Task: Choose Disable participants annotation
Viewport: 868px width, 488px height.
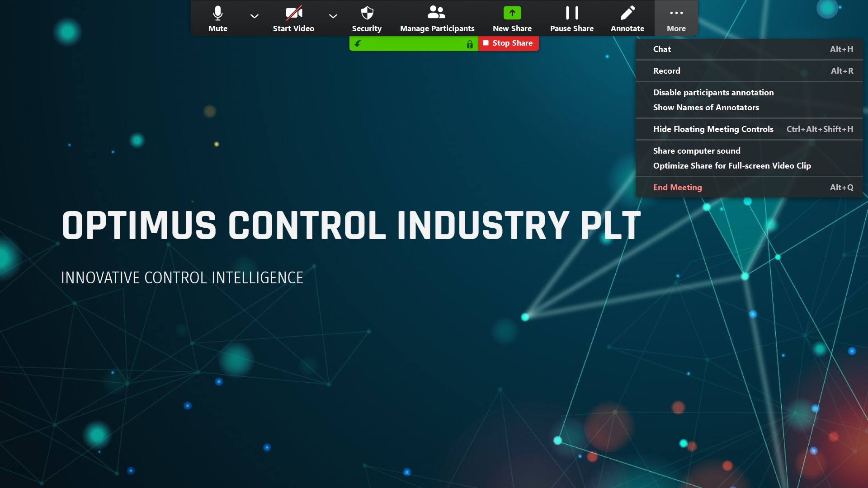Action: (x=749, y=93)
